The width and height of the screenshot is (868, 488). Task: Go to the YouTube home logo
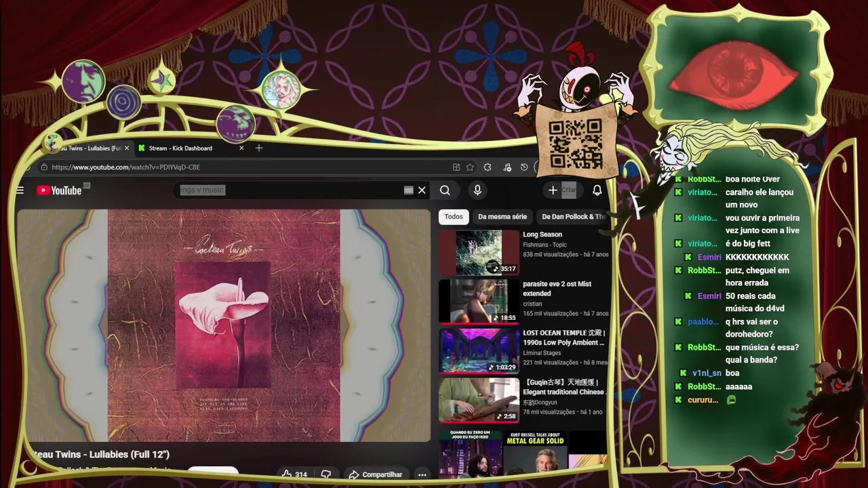point(59,190)
